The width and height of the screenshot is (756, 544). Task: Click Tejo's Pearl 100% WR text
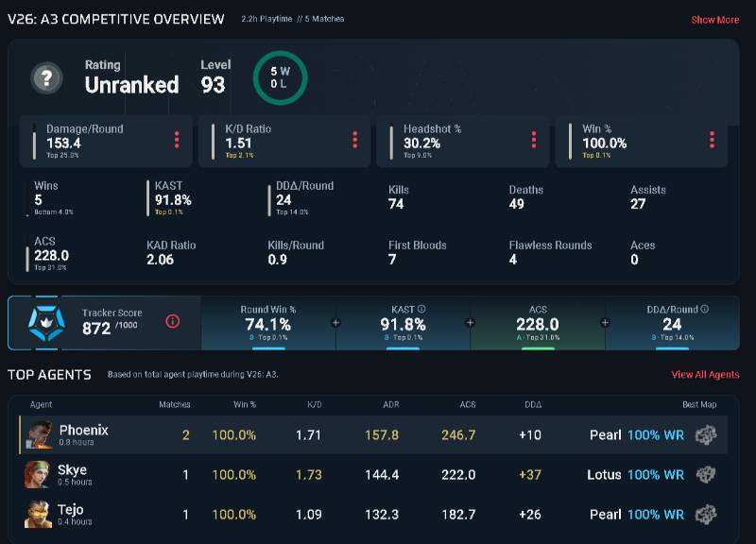click(636, 515)
